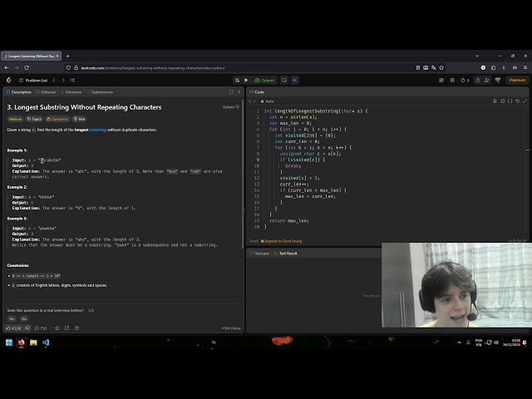Expand the Topics tag
Image resolution: width=532 pixels, height=399 pixels.
34,119
